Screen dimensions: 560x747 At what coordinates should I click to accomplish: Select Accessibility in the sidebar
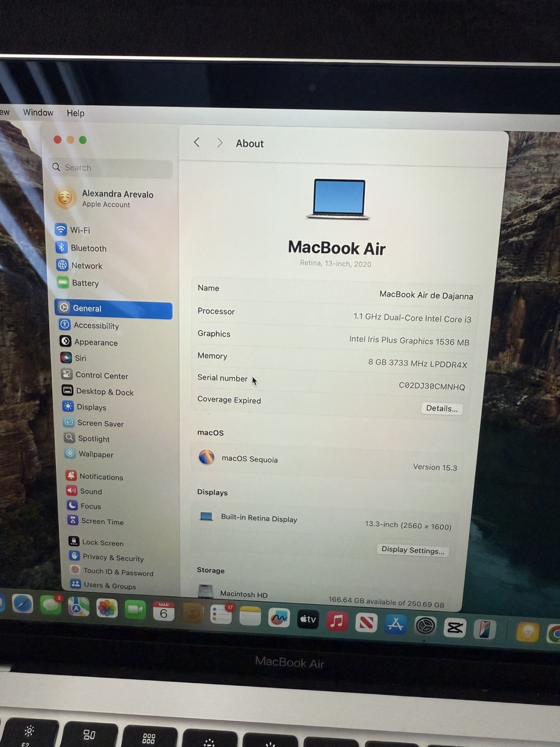tap(89, 325)
